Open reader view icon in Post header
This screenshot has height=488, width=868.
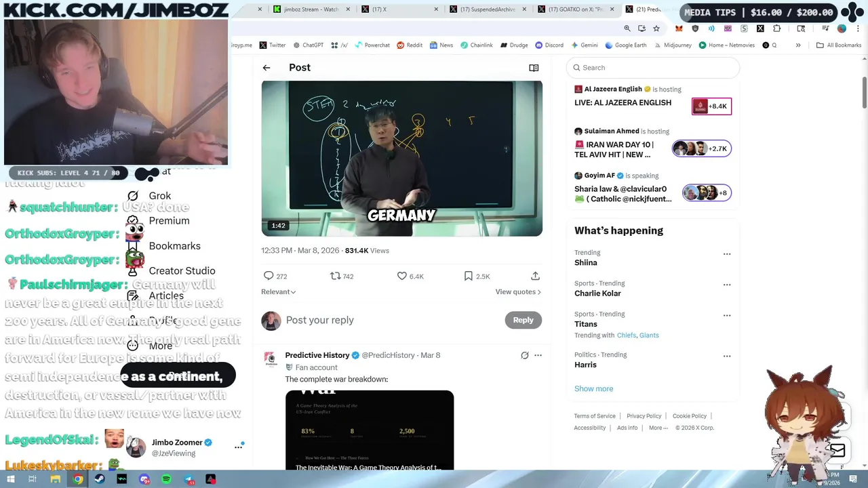click(x=534, y=68)
